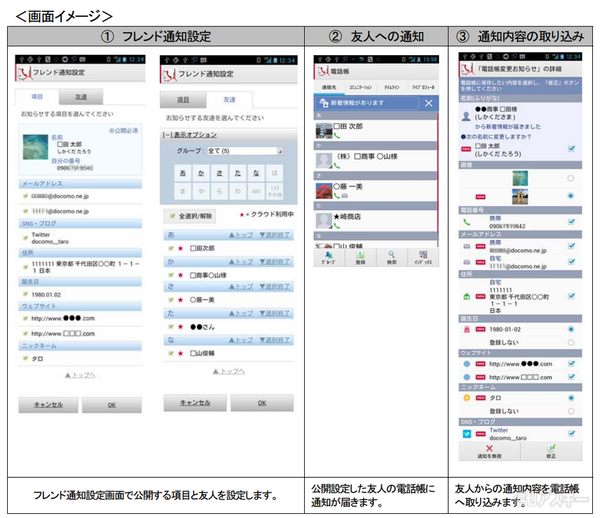Uncheck 00880@docomo.ne.jp in the 項目 settings list

coord(25,196)
